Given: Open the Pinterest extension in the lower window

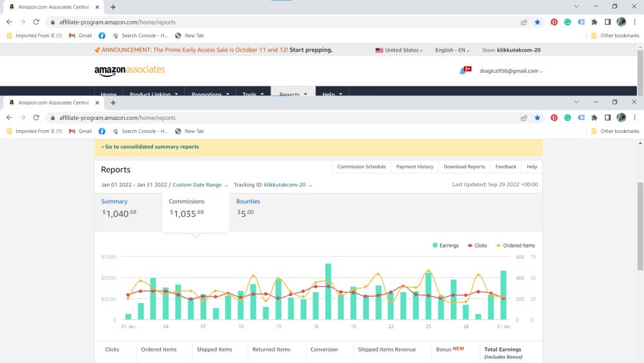Looking at the screenshot, I should tap(554, 118).
